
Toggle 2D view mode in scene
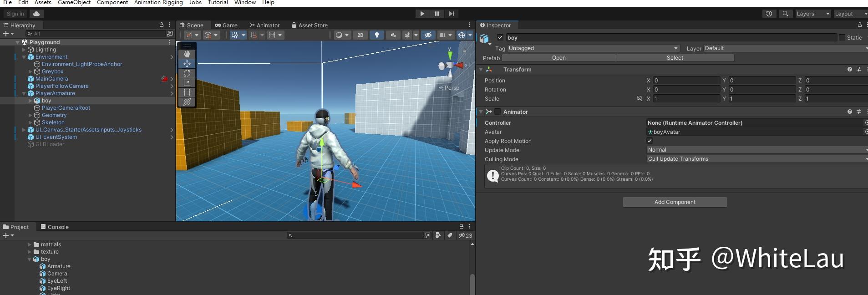pos(360,35)
